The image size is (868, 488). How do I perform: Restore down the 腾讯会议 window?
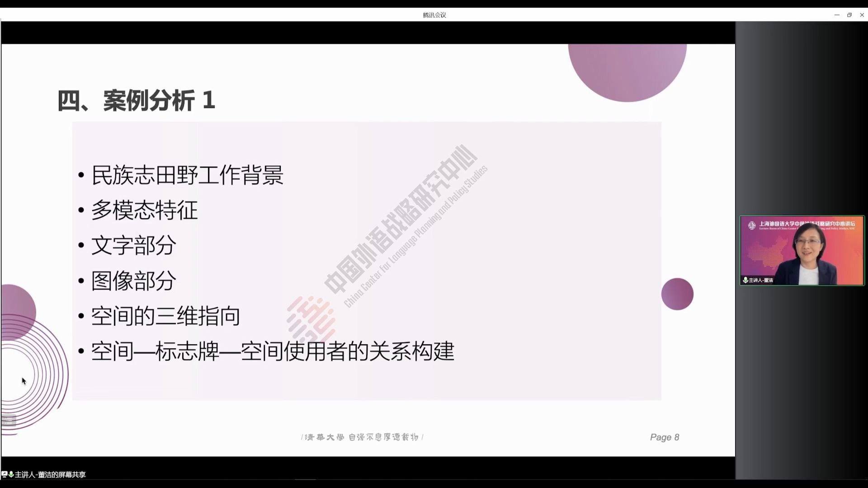click(x=849, y=15)
